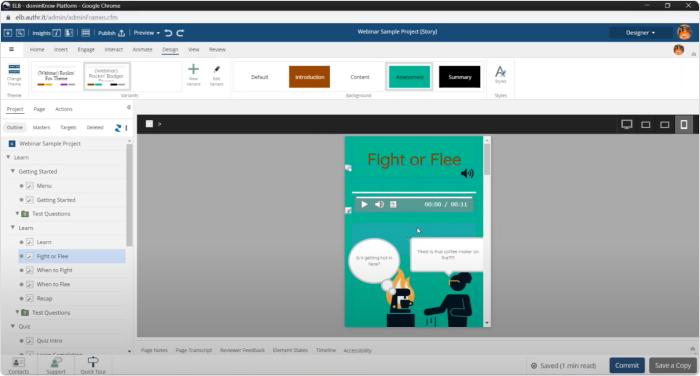The image size is (700, 376).
Task: Switch to the tablet landscape preview
Action: 646,125
